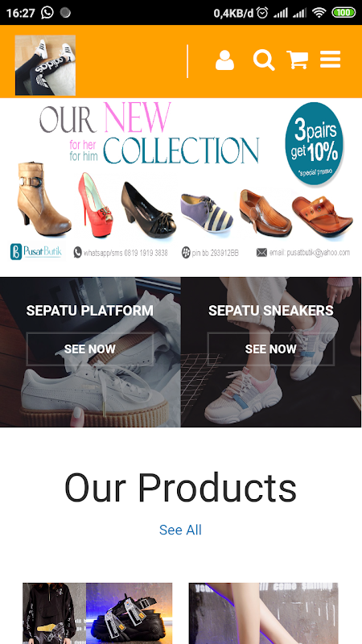Tap the 3 pairs get 10% promo badge
Viewport: 362px width, 644px height.
pyautogui.click(x=315, y=142)
